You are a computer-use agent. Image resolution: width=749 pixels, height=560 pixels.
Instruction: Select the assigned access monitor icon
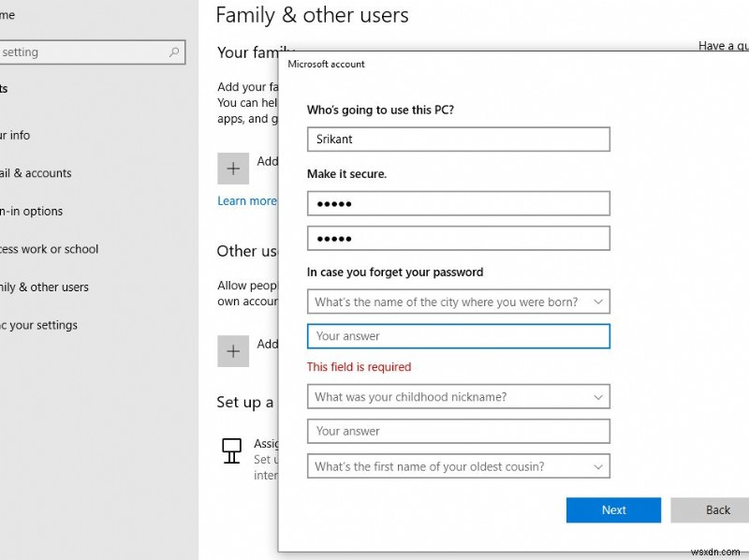pyautogui.click(x=231, y=450)
